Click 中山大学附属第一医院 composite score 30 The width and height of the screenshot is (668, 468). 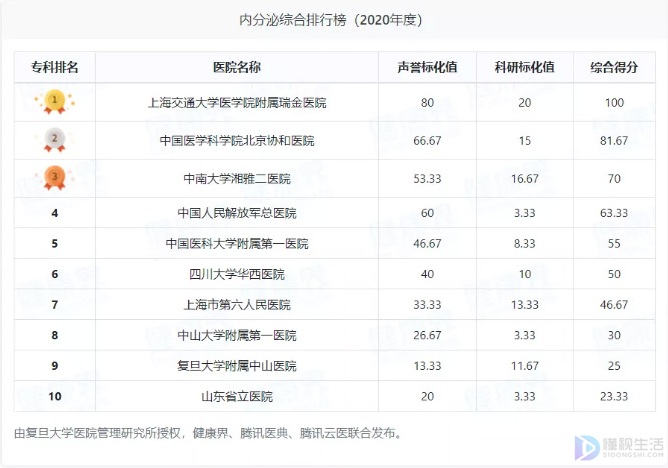(614, 336)
